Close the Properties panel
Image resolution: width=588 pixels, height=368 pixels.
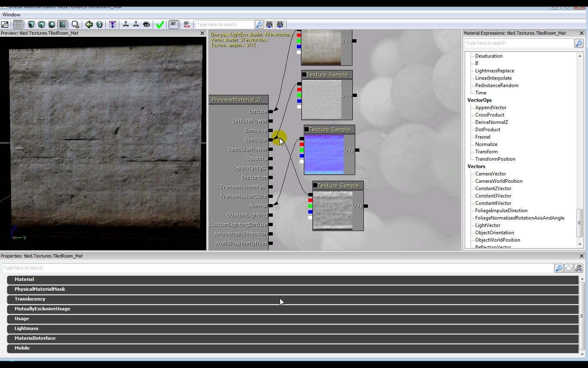click(x=581, y=256)
